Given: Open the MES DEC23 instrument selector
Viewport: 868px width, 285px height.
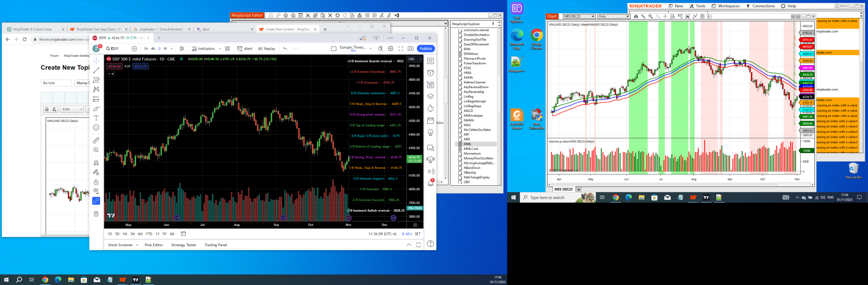Looking at the screenshot, I should (579, 16).
